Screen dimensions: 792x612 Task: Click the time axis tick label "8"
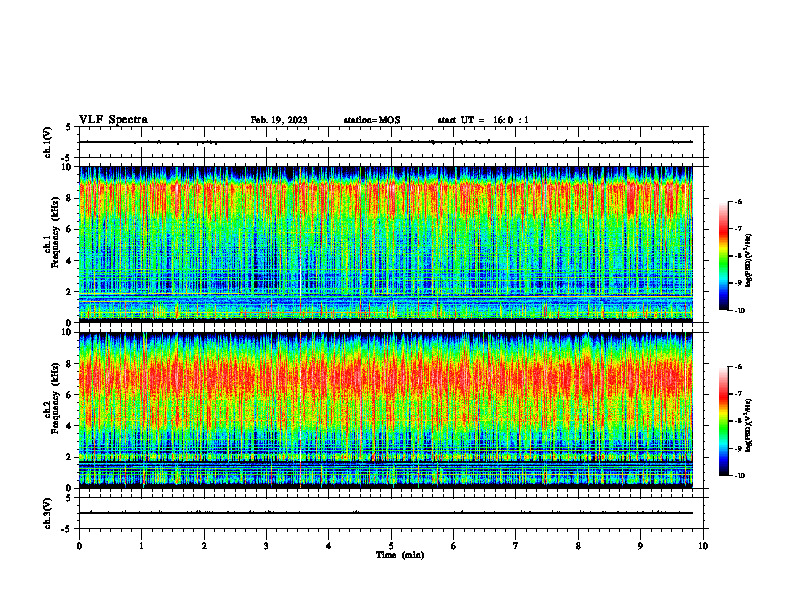coord(578,546)
